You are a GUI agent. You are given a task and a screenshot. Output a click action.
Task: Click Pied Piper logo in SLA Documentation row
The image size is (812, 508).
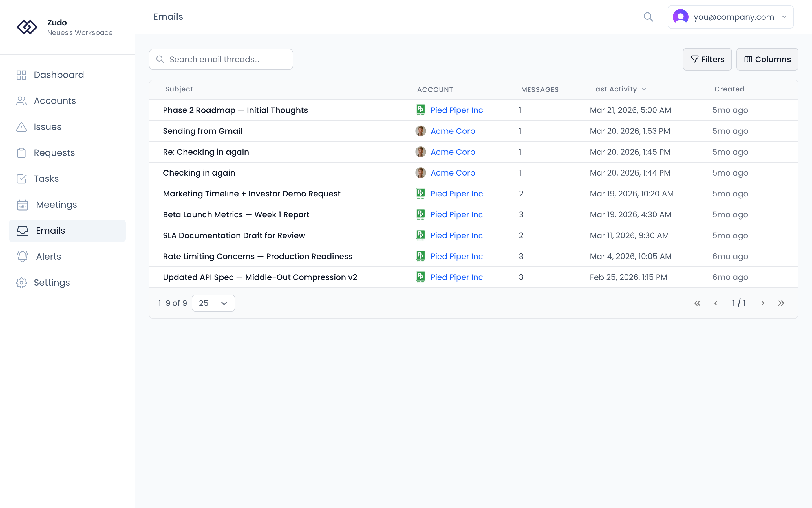(x=420, y=236)
